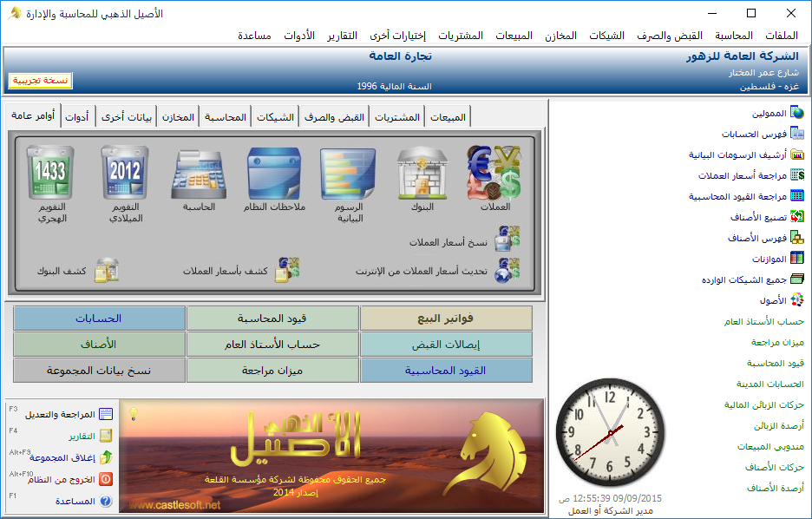Image resolution: width=812 pixels, height=519 pixels.
Task: Open the إختيارات أخرى menu
Action: (397, 36)
